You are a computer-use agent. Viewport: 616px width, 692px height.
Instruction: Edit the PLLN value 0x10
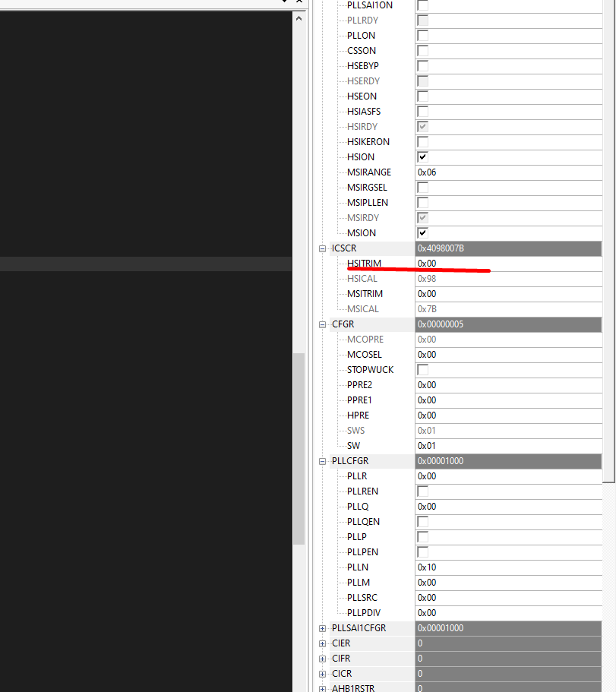pos(509,567)
